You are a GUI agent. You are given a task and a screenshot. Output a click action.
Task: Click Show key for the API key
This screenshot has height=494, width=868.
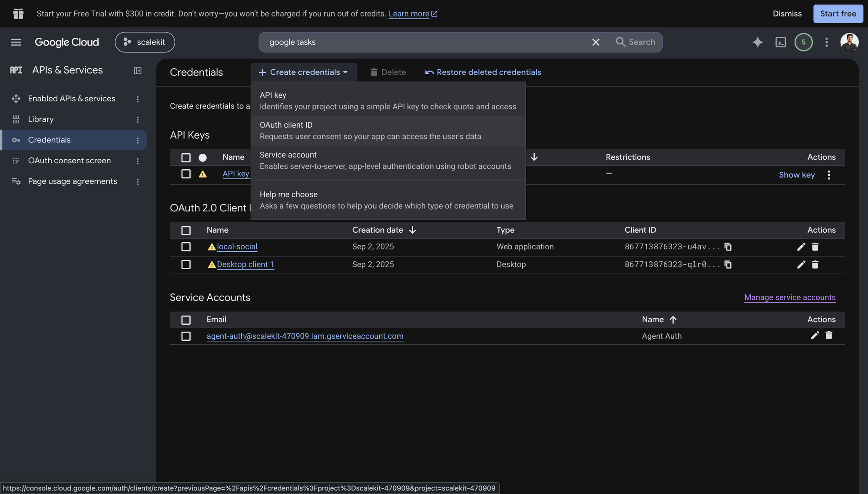point(797,175)
